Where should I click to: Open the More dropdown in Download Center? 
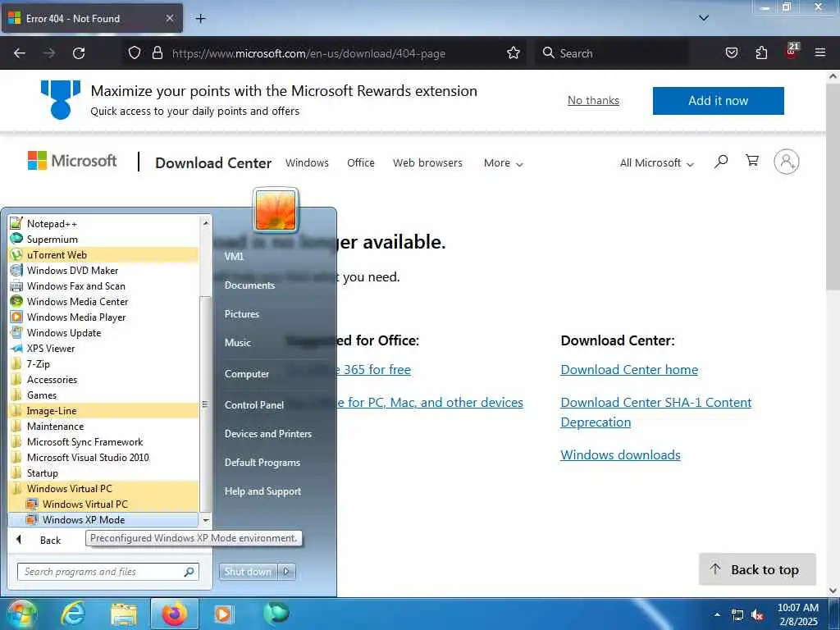pos(503,163)
